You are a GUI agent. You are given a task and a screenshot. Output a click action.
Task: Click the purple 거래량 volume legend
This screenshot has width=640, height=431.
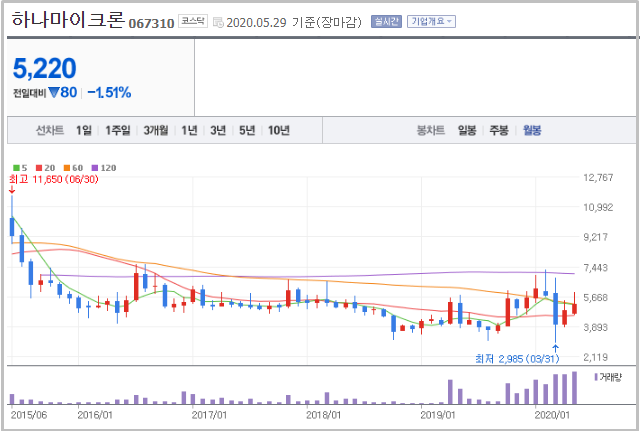[x=608, y=377]
